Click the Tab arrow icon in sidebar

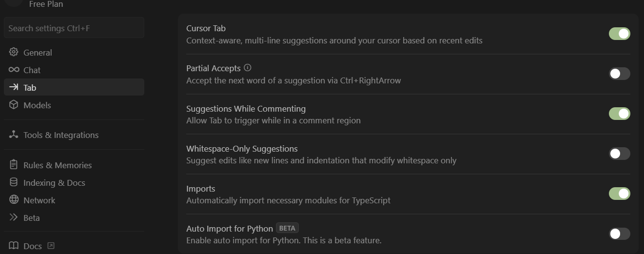(x=14, y=87)
